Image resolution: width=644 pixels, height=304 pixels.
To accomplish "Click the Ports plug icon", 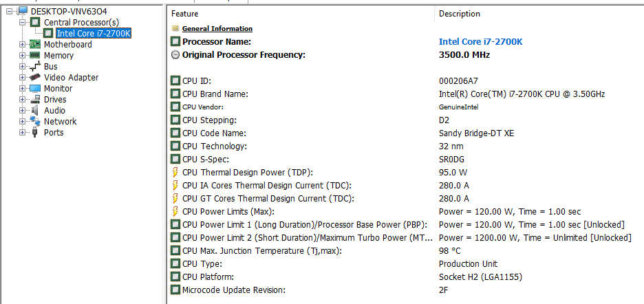I will tap(35, 132).
